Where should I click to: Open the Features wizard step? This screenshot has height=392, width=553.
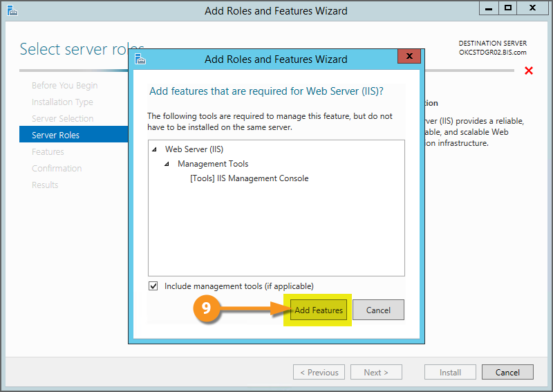(48, 152)
